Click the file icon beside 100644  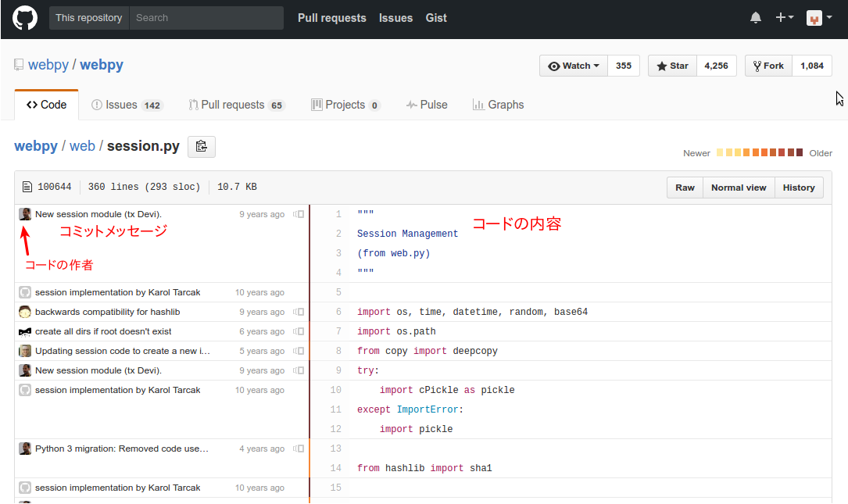tap(27, 187)
